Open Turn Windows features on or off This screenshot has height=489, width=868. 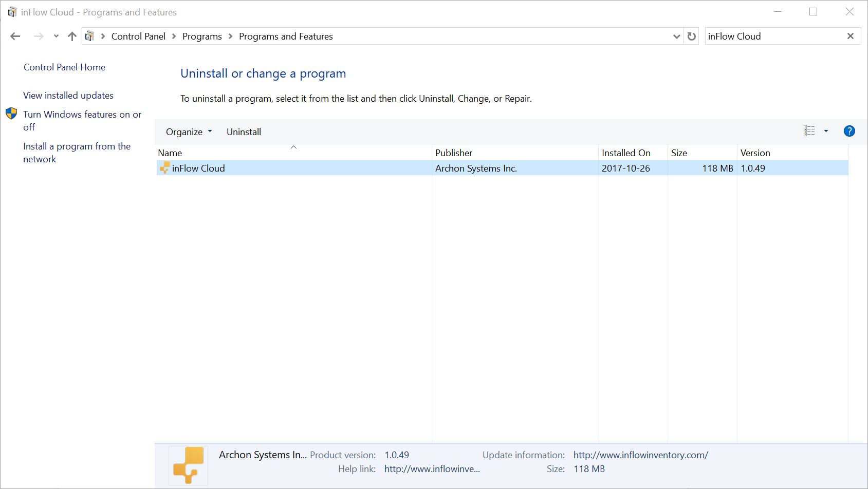pyautogui.click(x=82, y=121)
